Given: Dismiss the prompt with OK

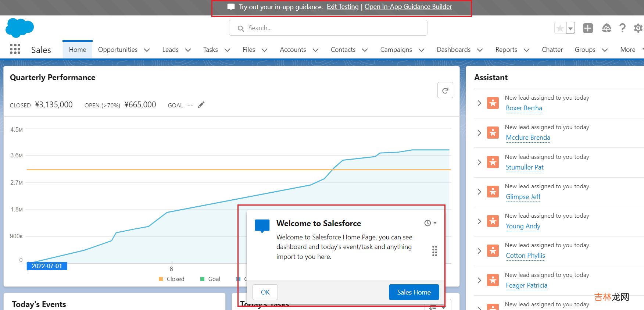Looking at the screenshot, I should 265,292.
